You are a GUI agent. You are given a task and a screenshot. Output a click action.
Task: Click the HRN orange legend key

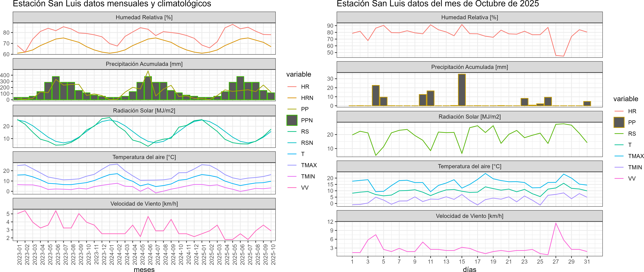(292, 98)
